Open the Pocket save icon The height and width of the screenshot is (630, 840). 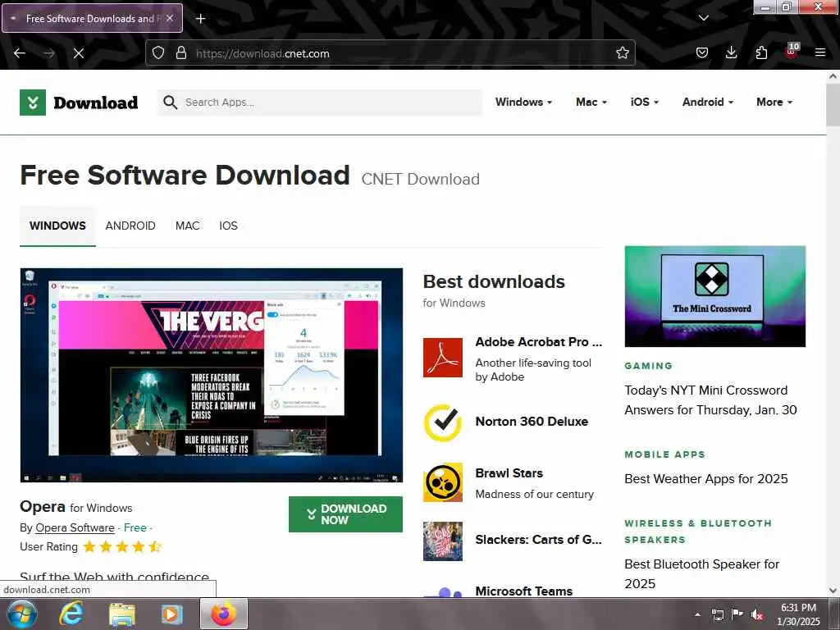coord(702,52)
